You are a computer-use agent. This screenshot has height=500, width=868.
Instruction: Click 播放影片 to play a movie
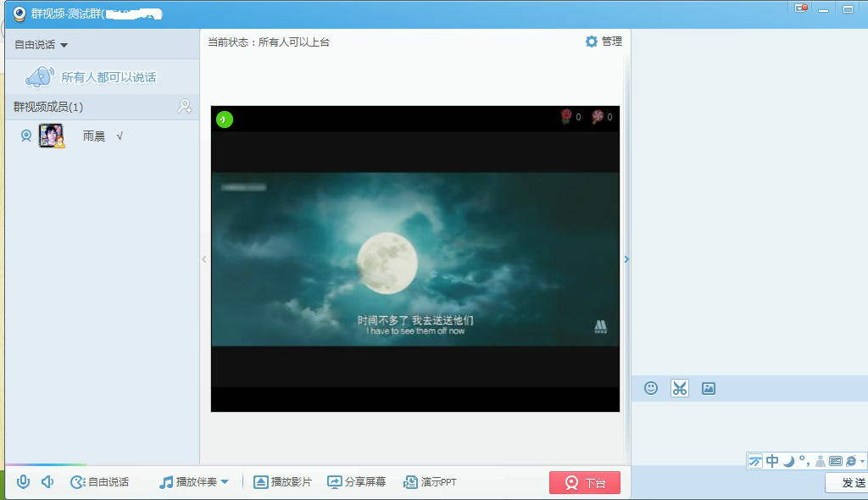click(282, 481)
